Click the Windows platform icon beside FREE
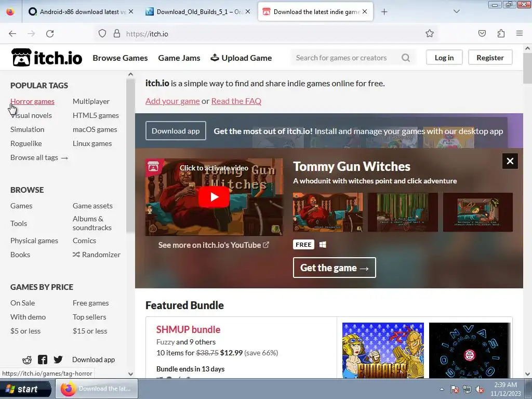Screen dimensions: 532x399 point(323,245)
